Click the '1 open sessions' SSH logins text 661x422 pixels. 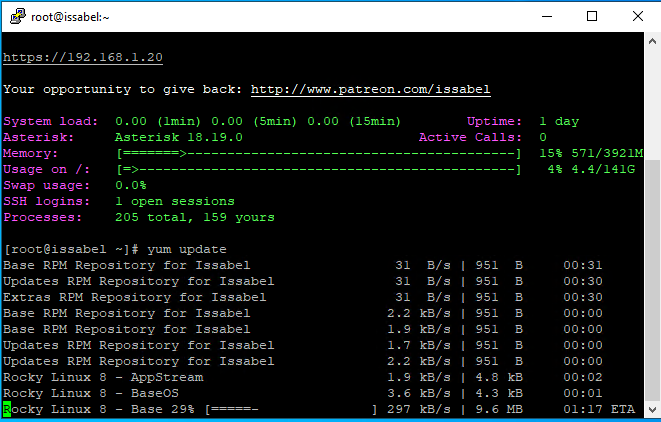[174, 201]
